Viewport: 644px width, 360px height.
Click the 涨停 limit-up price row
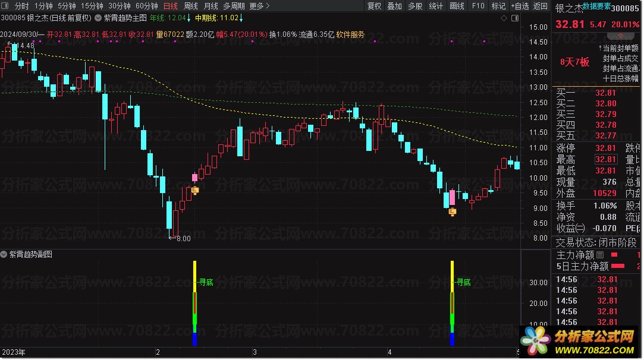click(586, 148)
